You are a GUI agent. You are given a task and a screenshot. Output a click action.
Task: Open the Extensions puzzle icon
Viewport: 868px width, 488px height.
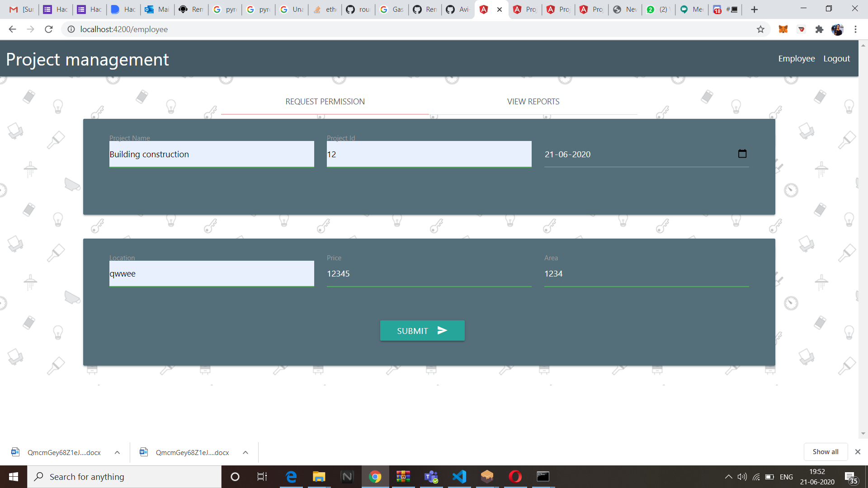[819, 29]
